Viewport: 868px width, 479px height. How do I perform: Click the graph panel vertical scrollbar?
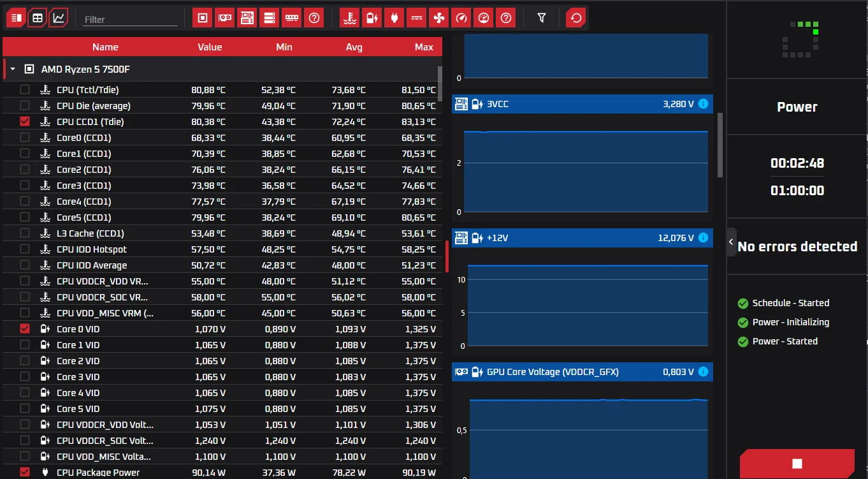pos(721,145)
